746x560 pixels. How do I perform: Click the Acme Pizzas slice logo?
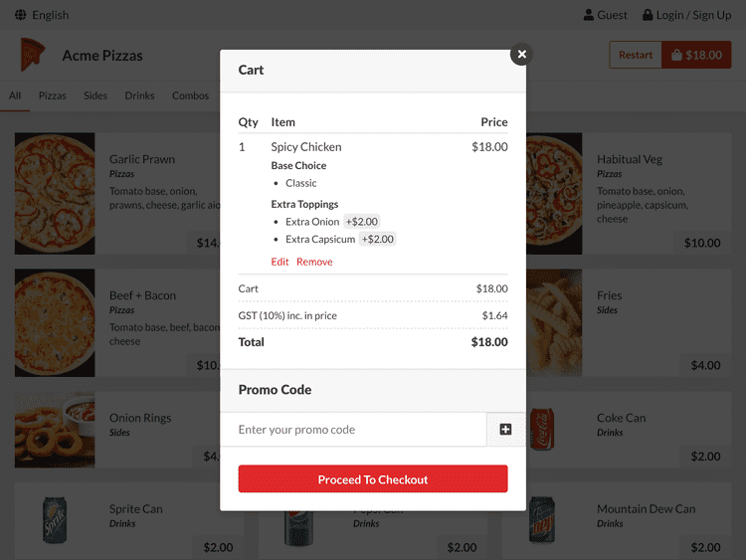pos(33,55)
